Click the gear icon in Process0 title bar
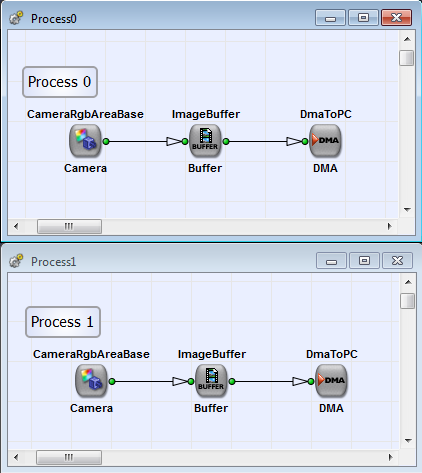Image resolution: width=422 pixels, height=473 pixels. tap(16, 18)
